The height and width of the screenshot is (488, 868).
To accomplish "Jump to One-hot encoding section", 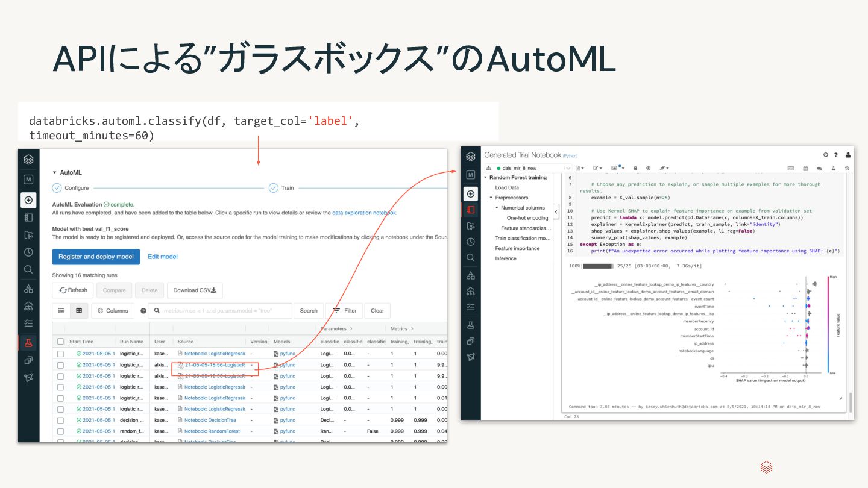I will click(x=527, y=218).
